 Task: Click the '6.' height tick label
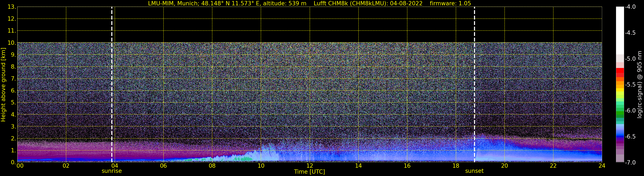(x=13, y=91)
